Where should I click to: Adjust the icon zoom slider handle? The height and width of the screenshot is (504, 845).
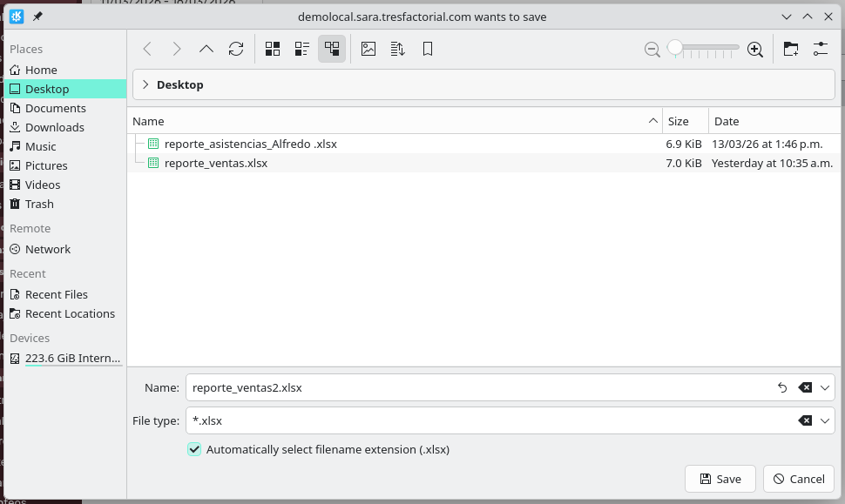675,48
